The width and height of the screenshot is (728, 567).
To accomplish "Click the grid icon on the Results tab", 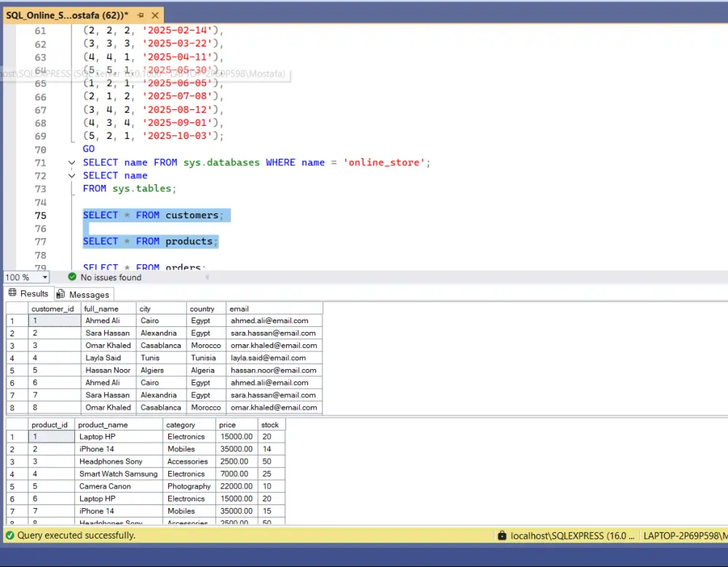I will [14, 293].
